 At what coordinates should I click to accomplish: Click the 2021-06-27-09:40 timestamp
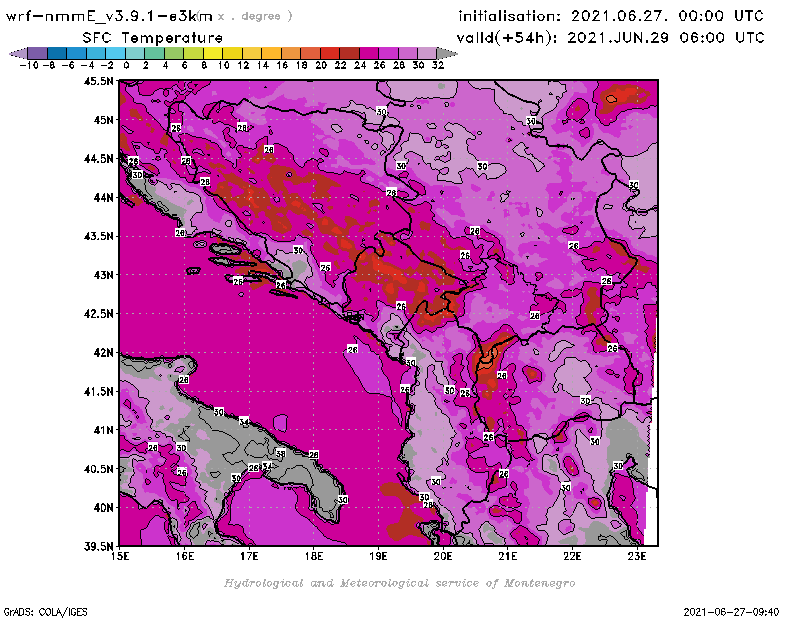[x=731, y=612]
